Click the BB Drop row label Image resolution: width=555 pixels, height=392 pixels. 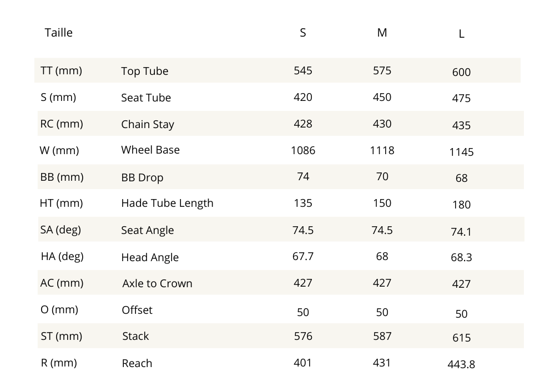click(x=142, y=178)
